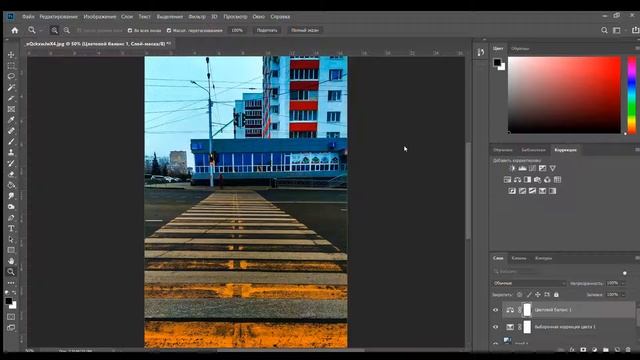Switch to Zoom Out mode in options bar
The image size is (640, 360).
coord(67,30)
